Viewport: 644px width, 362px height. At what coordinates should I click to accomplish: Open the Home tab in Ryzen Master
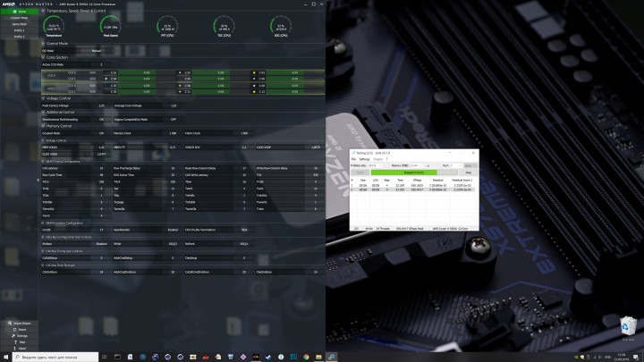click(20, 12)
